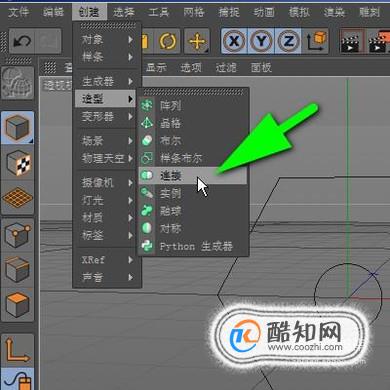Toggle the Y axis lock

(261, 41)
